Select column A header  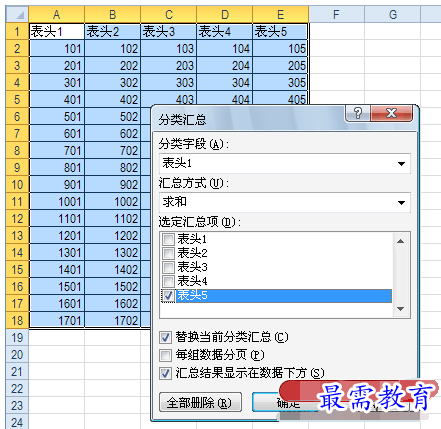pos(57,15)
